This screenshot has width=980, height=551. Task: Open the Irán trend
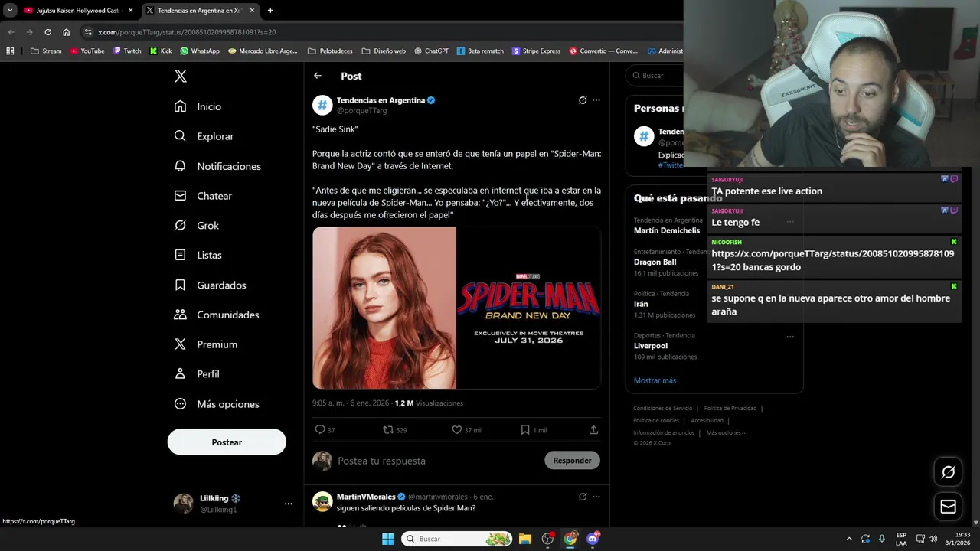click(x=641, y=304)
